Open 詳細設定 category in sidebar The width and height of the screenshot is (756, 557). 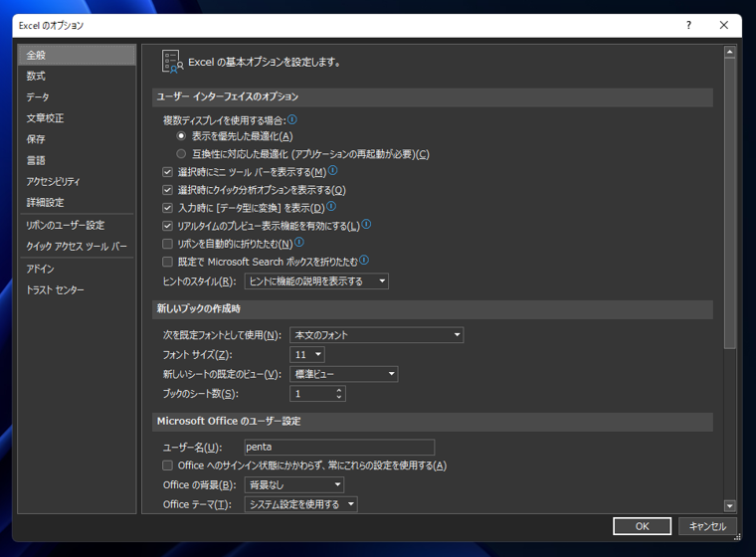(77, 203)
